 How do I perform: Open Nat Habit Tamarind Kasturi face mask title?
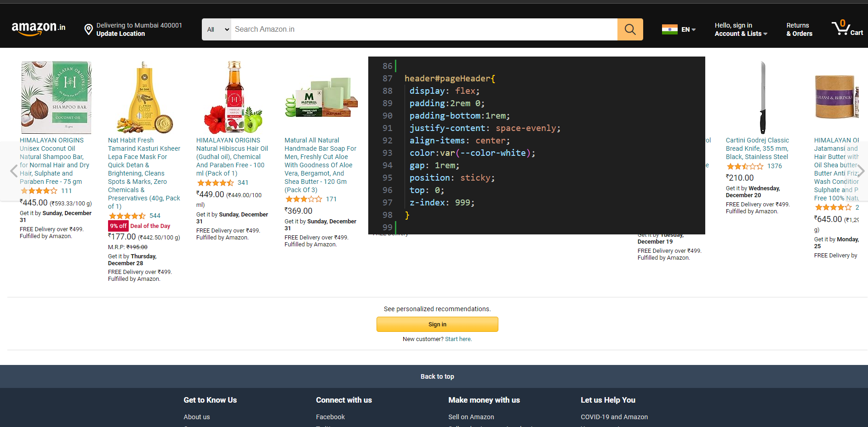pos(144,173)
